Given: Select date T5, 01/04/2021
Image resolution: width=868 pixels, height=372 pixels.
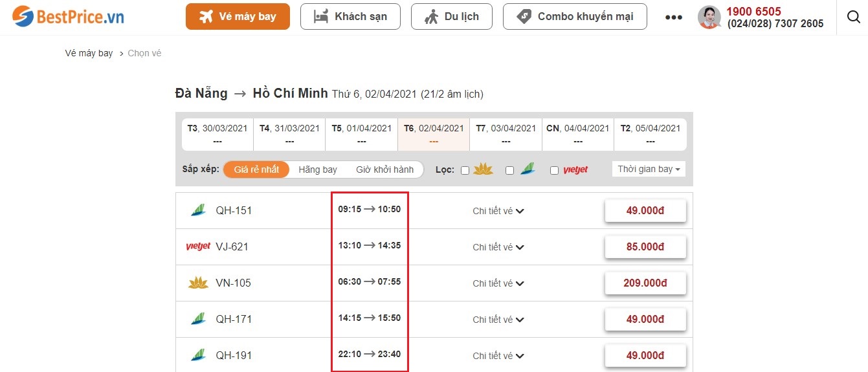Looking at the screenshot, I should (362, 135).
